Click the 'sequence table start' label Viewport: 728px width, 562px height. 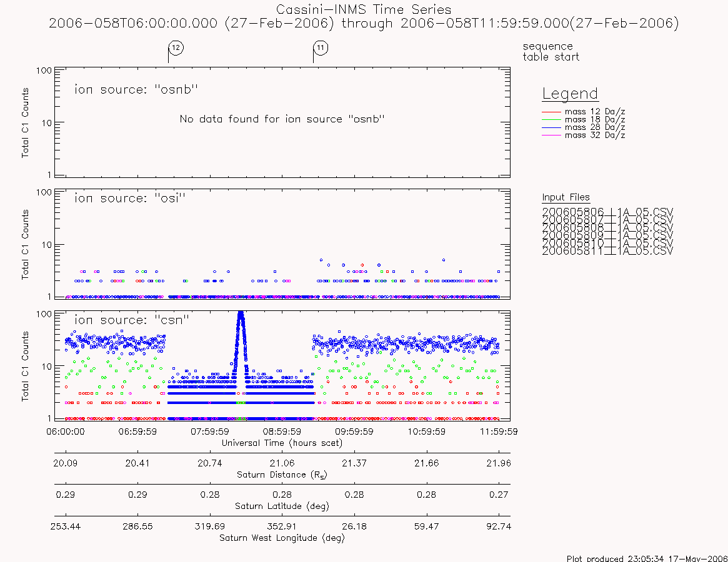coord(551,51)
